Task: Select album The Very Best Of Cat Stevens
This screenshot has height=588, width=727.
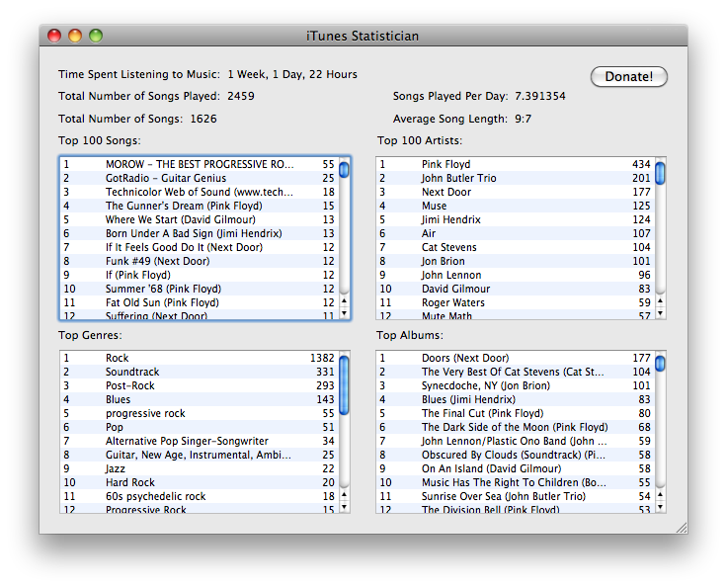Action: [516, 372]
